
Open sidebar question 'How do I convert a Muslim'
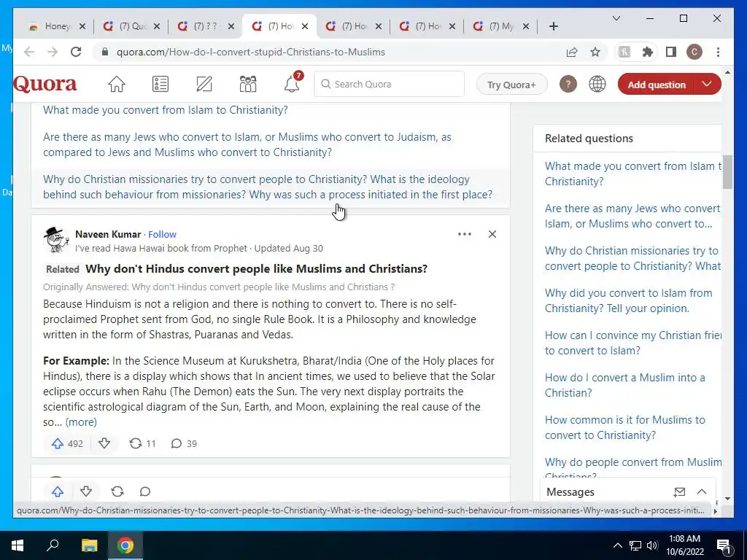coord(625,385)
